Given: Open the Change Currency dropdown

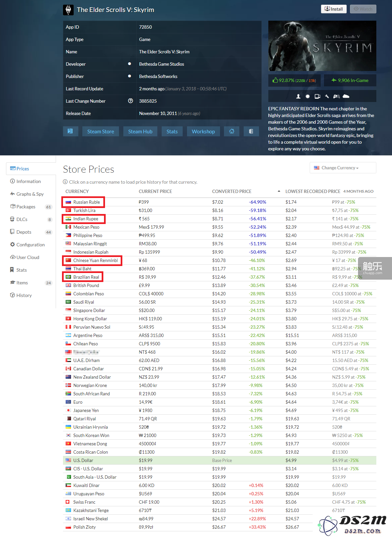Looking at the screenshot, I should 343,168.
